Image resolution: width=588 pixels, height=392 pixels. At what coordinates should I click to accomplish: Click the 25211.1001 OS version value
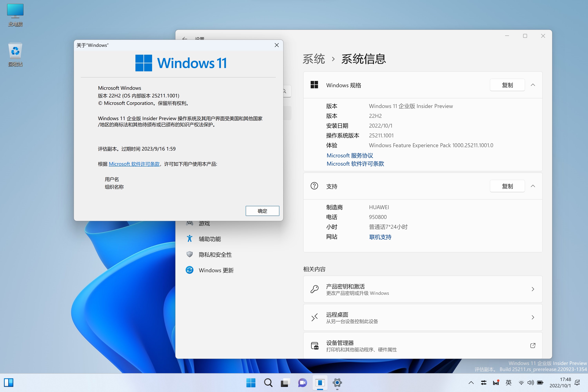[381, 135]
